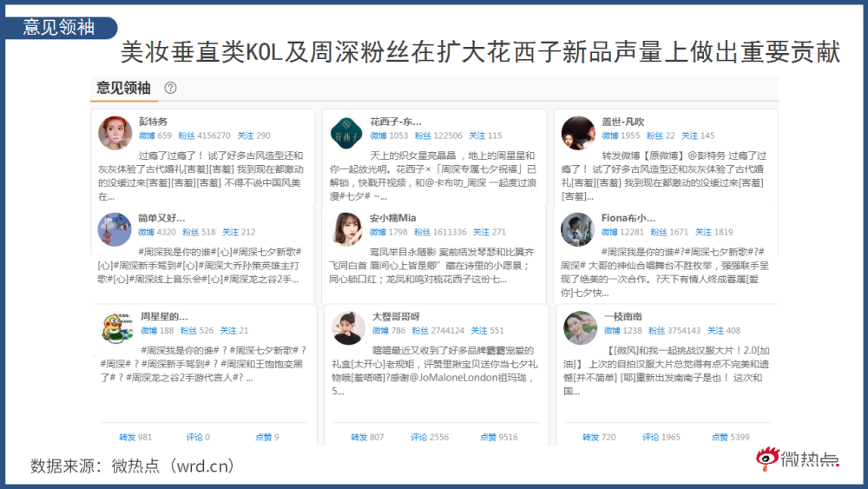Click the 花西子 green logo avatar
Image resolution: width=868 pixels, height=489 pixels.
point(346,133)
